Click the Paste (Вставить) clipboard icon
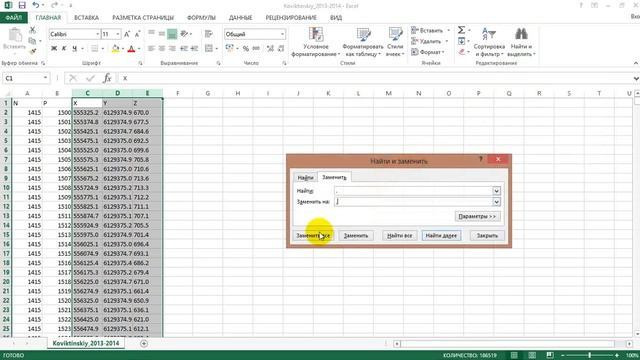Viewport: 640px width, 360px height. (x=15, y=39)
